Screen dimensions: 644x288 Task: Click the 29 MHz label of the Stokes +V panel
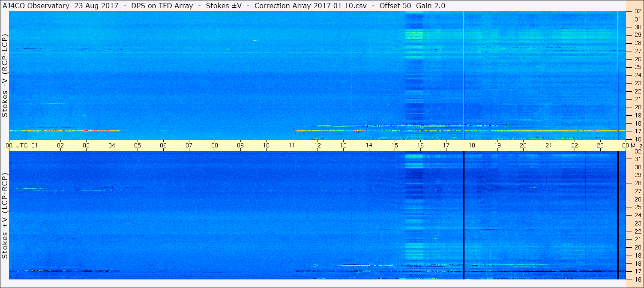pyautogui.click(x=637, y=175)
